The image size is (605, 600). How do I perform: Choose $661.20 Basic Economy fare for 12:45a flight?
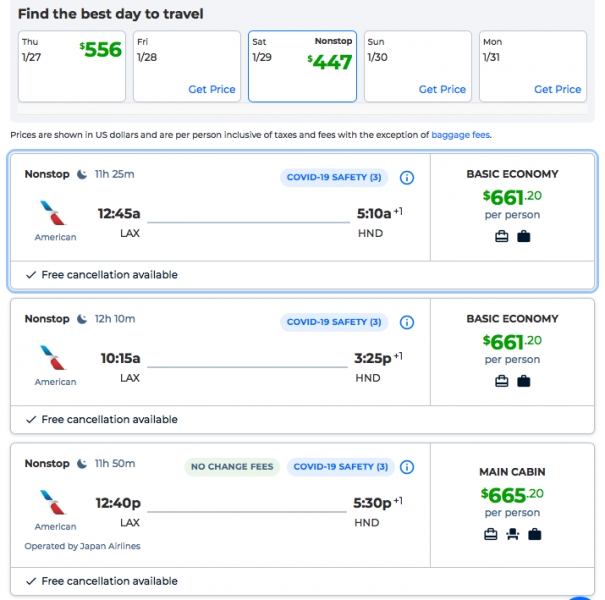point(512,197)
